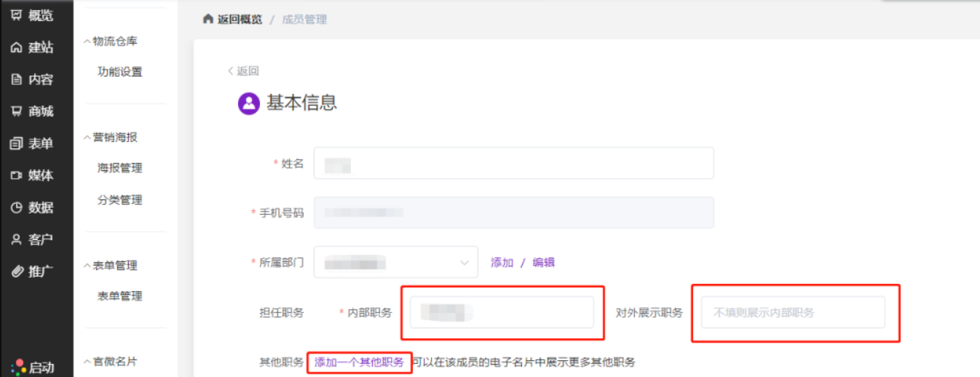The height and width of the screenshot is (377, 980).
Task: Open 推广 promotion section
Action: click(32, 271)
